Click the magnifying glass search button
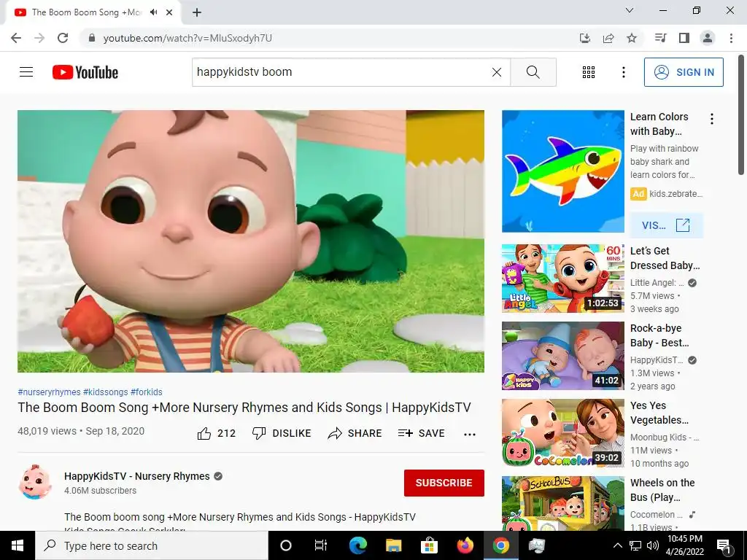This screenshot has height=560, width=747. coord(533,72)
